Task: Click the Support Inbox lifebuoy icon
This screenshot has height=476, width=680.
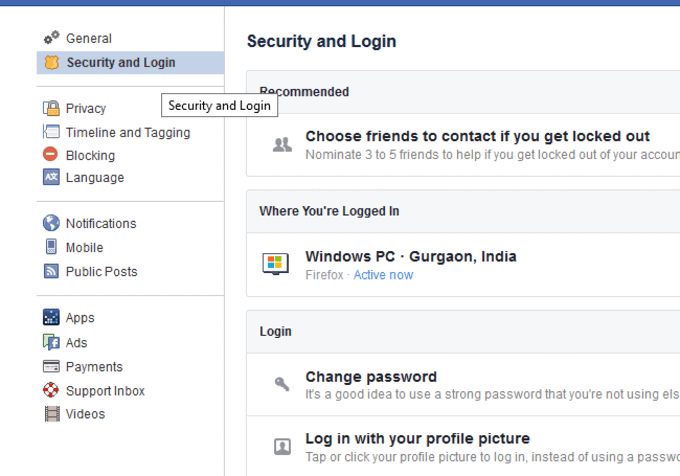Action: (51, 390)
